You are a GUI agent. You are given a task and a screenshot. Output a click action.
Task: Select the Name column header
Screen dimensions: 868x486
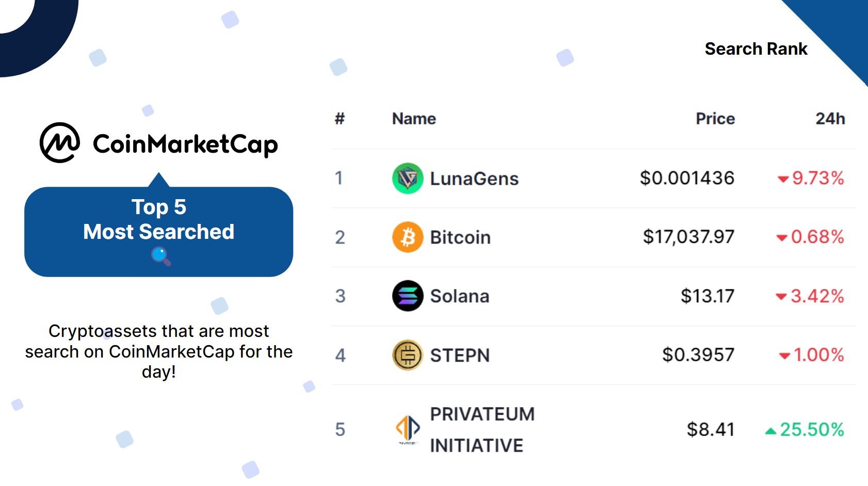414,119
